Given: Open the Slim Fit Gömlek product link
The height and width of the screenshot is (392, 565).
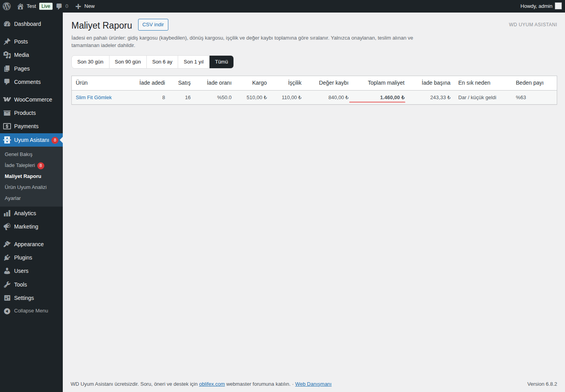Looking at the screenshot, I should coord(94,98).
